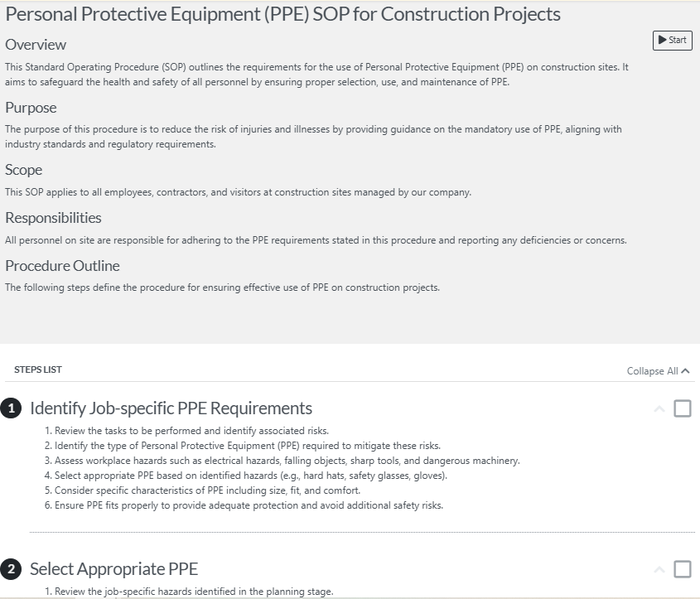Click the SOP document title text
This screenshot has width=700, height=599.
[x=283, y=13]
